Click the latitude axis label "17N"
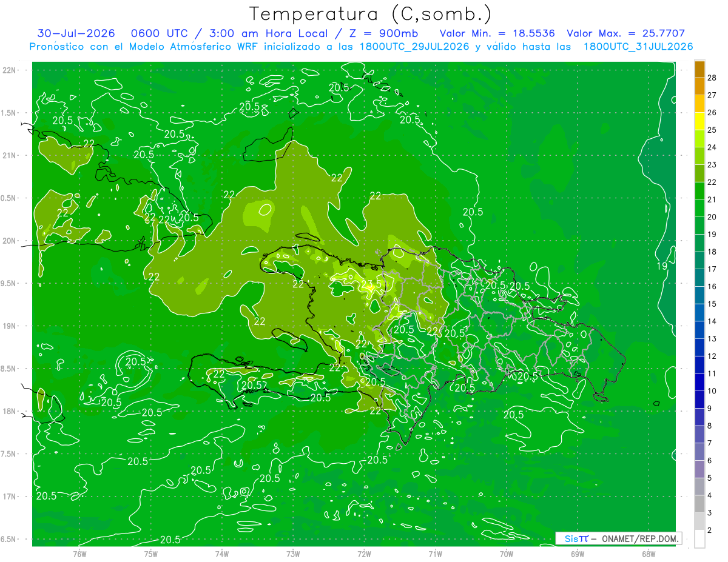 (x=9, y=497)
